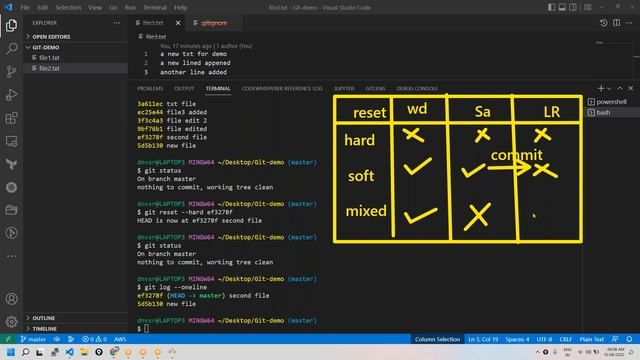Open the Windows Start menu
Screen dimensions: 640x360
(11, 352)
